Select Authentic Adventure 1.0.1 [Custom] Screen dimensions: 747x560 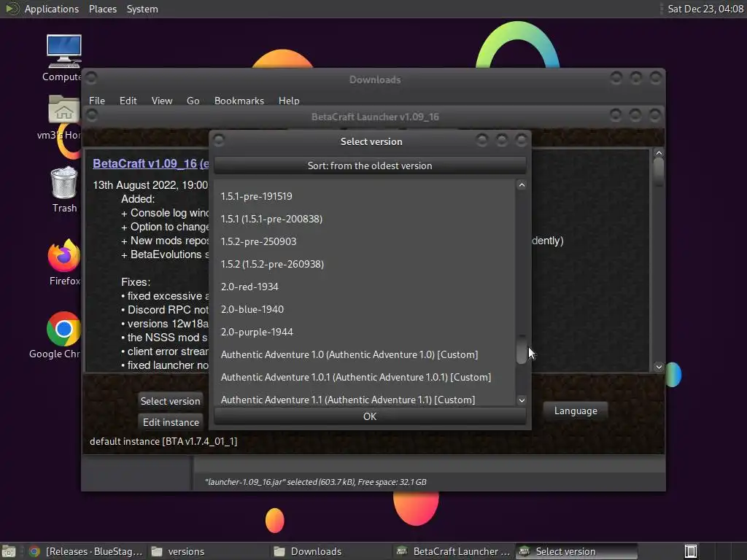click(365, 377)
